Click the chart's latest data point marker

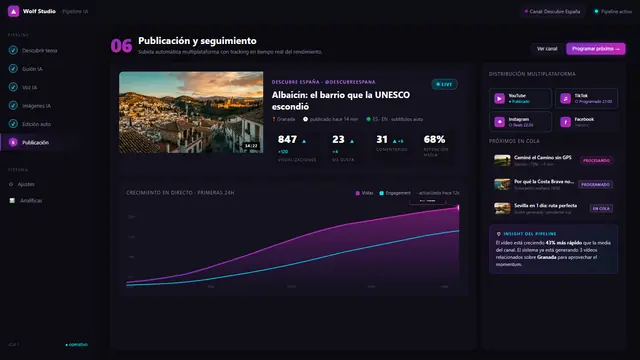458,208
